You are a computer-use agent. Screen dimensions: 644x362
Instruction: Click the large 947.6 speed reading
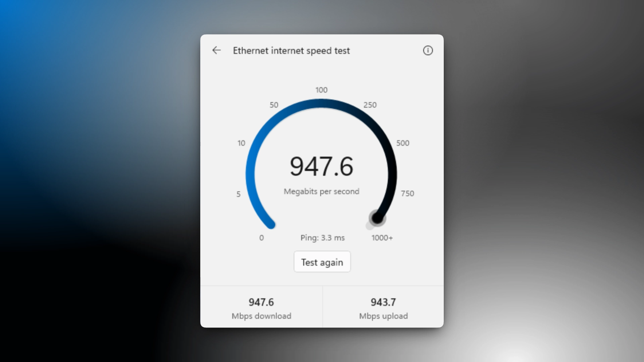click(321, 167)
